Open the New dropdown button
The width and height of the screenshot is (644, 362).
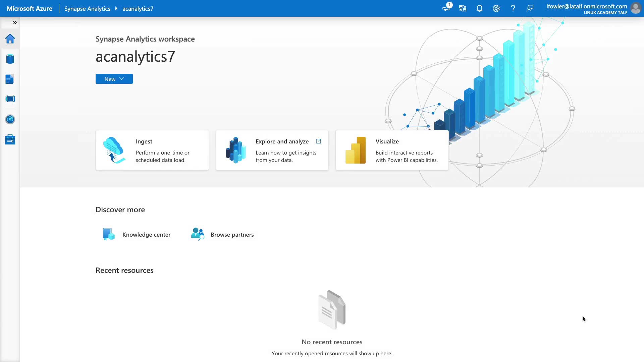[114, 79]
